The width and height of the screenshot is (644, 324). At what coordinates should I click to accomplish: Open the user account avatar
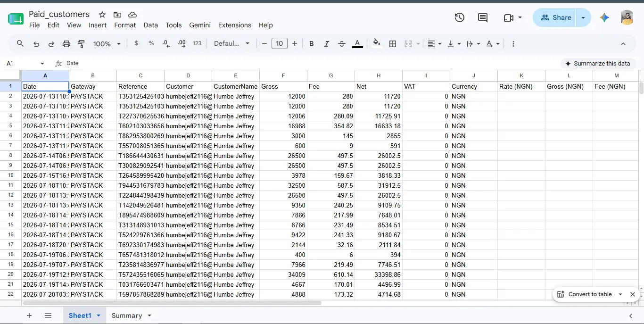tap(627, 17)
